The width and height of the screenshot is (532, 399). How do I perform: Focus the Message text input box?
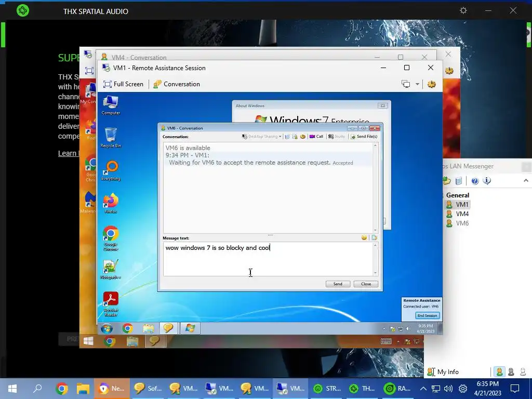click(268, 259)
